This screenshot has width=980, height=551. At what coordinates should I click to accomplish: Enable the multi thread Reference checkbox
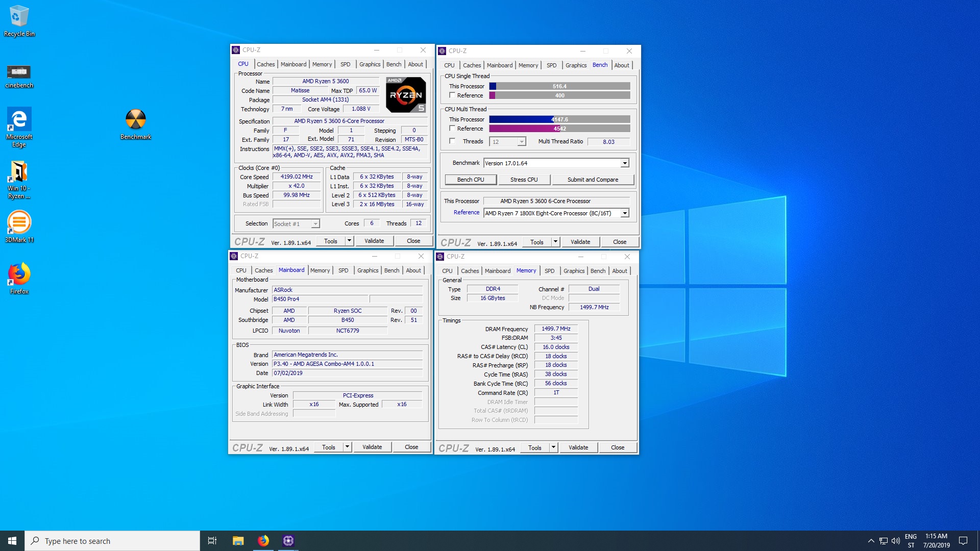click(x=452, y=129)
